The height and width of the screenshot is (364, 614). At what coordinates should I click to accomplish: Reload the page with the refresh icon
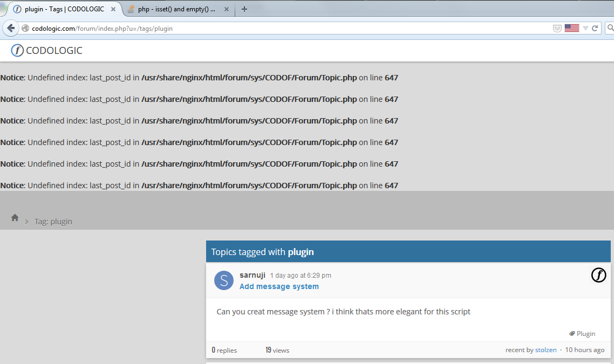pyautogui.click(x=595, y=28)
